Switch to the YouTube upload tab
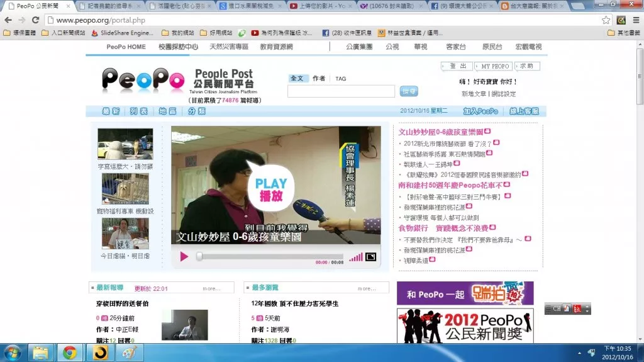644x362 pixels. [x=321, y=6]
